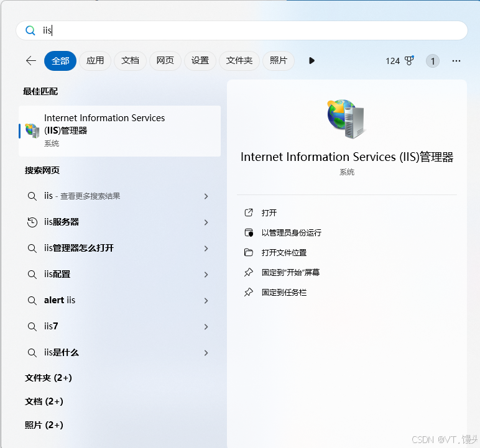The image size is (480, 448).
Task: Show more filters with the play arrow
Action: 312,61
